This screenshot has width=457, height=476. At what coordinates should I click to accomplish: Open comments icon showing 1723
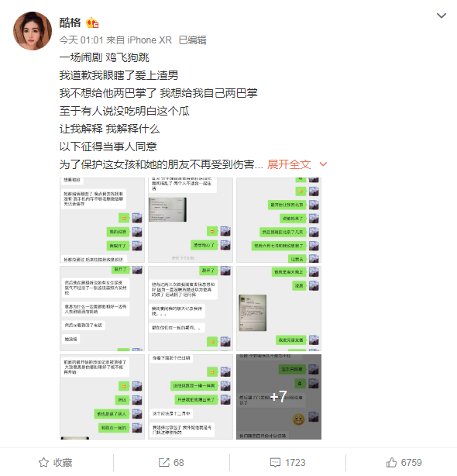275,462
